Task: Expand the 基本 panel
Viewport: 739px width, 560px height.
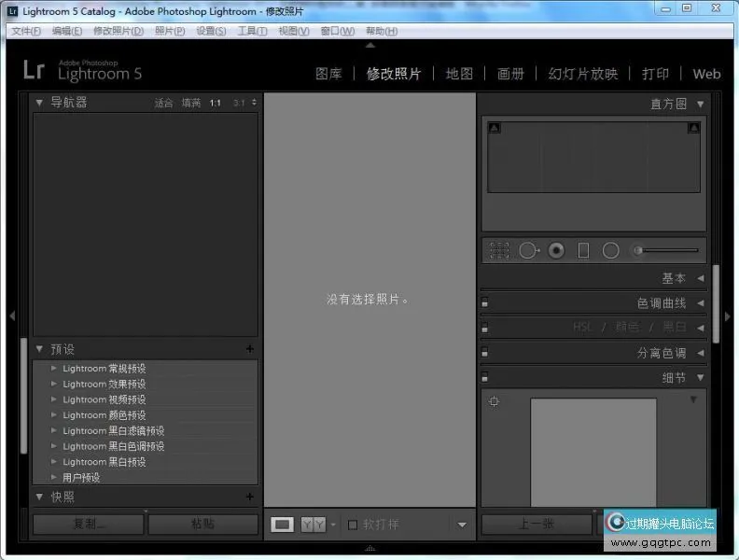Action: (700, 278)
